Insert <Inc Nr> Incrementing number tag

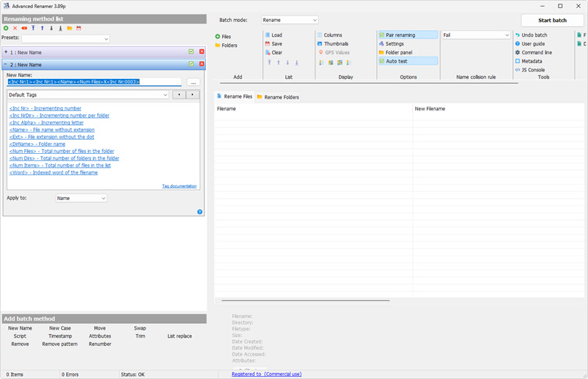click(45, 109)
